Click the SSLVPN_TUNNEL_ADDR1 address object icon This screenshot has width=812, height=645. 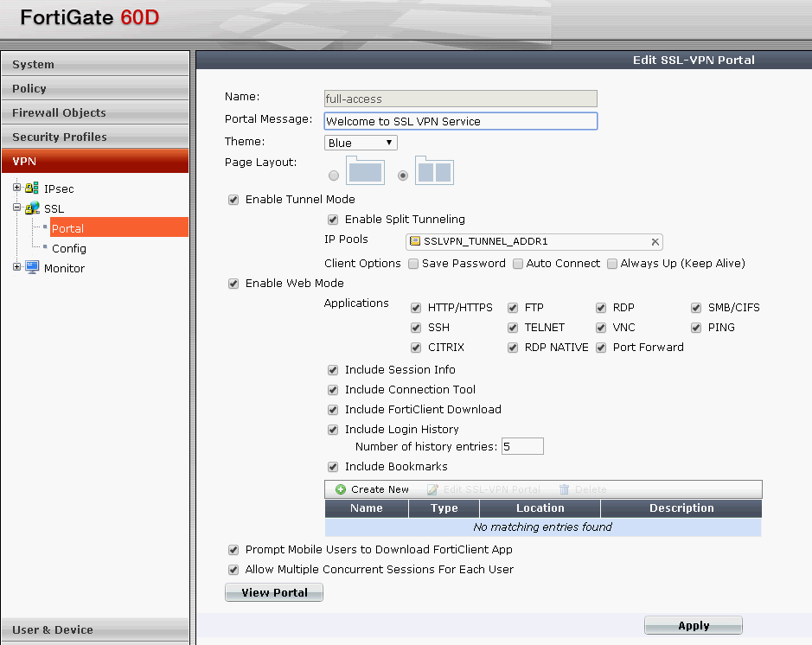pos(415,240)
